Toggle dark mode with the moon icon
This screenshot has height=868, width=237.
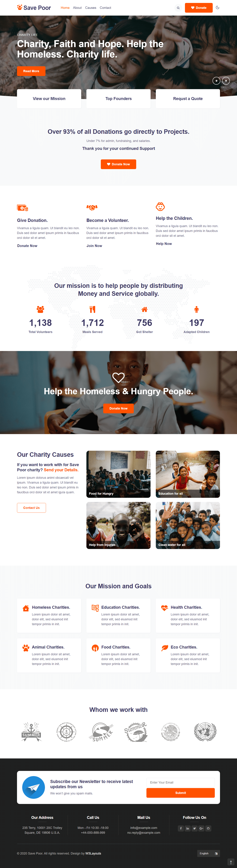tap(217, 7)
